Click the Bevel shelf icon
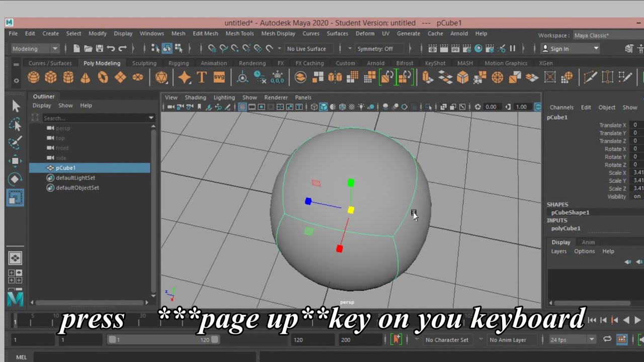The image size is (644, 362). click(463, 77)
